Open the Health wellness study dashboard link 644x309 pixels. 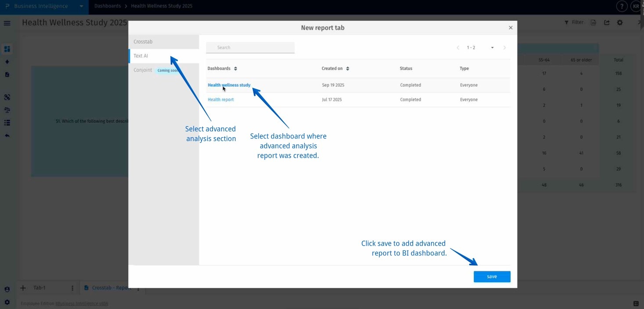[229, 85]
